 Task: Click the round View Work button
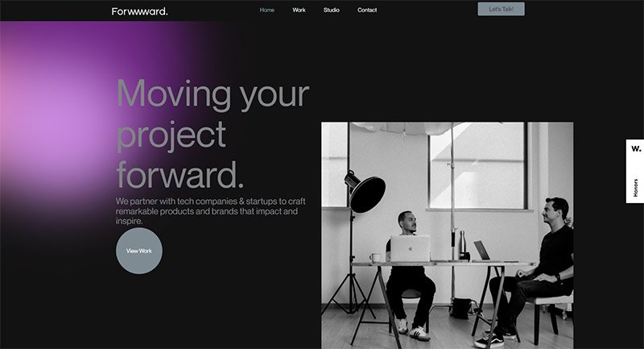tap(139, 251)
